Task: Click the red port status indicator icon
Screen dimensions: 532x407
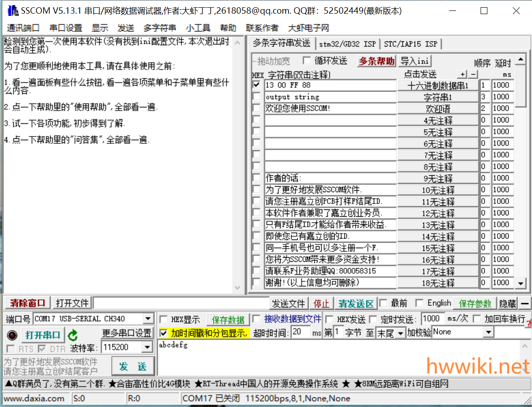Action: (12, 336)
